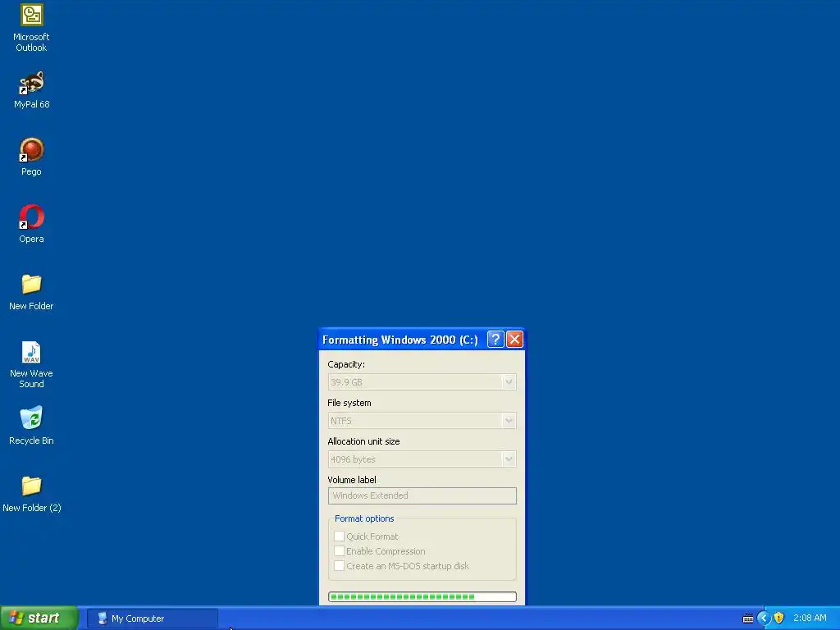Select the Pego desktop shortcut
This screenshot has height=630, width=840.
31,157
